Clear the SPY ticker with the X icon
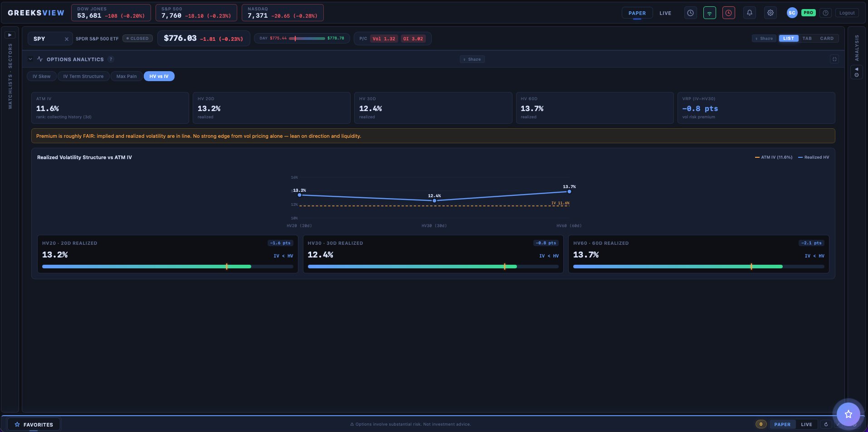This screenshot has width=868, height=432. pos(67,39)
